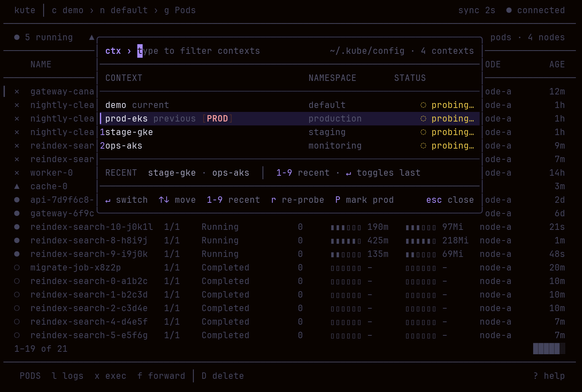The width and height of the screenshot is (582, 392).
Task: Click esc close in context switcher
Action: (x=450, y=200)
